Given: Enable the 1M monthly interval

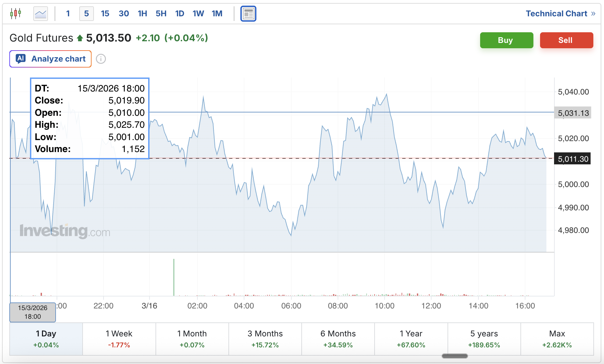Looking at the screenshot, I should [x=217, y=13].
